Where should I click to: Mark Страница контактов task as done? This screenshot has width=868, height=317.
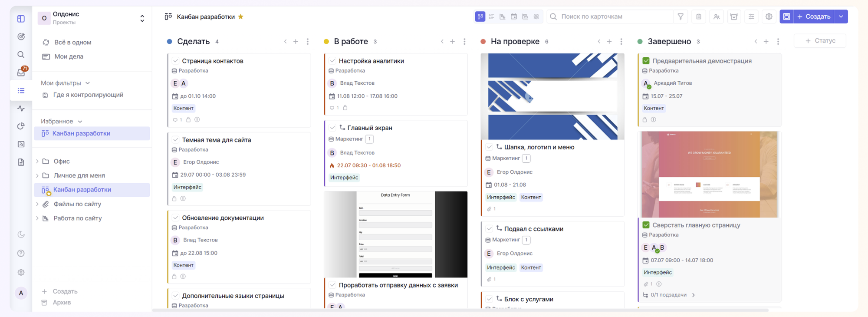click(176, 61)
